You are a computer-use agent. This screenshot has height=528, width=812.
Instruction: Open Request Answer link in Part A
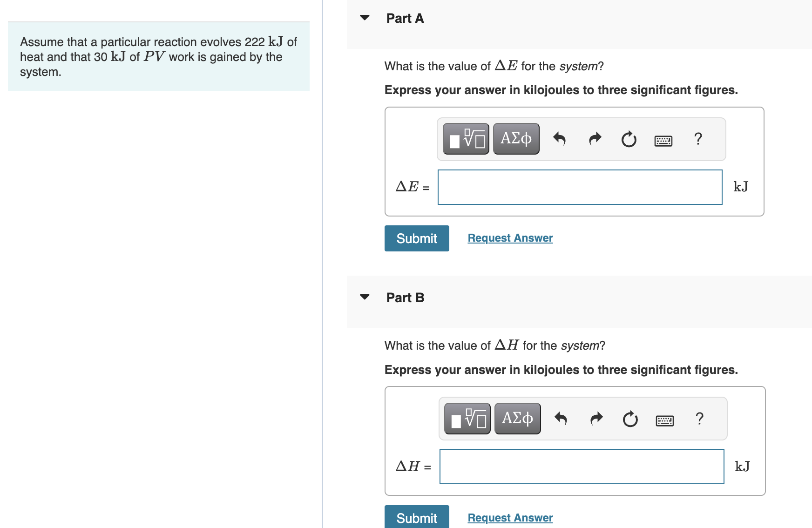[x=509, y=237]
